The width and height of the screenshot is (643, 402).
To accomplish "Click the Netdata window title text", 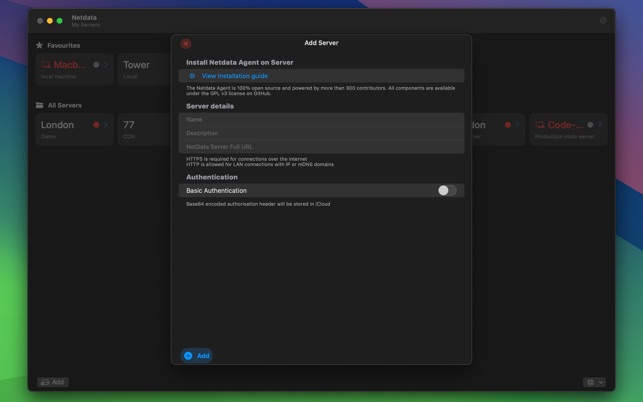I will coord(84,18).
